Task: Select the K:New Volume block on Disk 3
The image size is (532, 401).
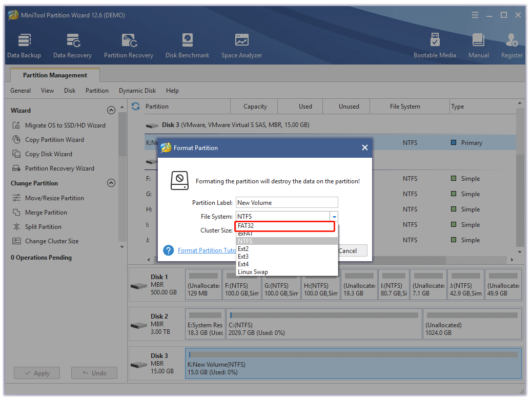Action: [353, 364]
